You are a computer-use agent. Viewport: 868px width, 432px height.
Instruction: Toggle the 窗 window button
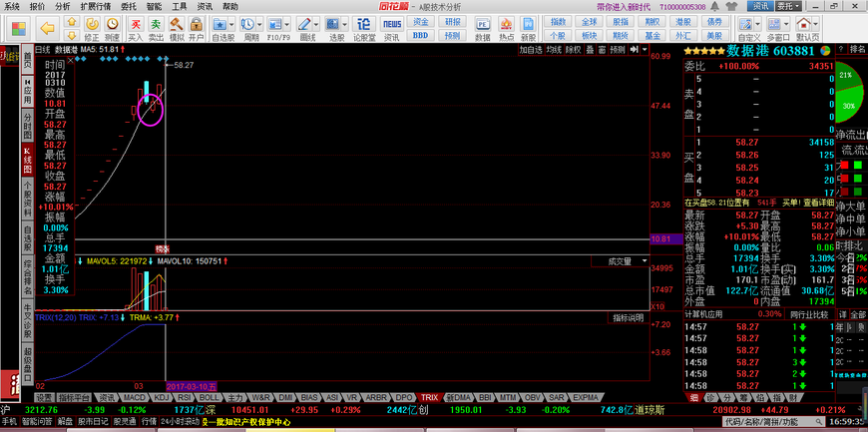click(602, 49)
